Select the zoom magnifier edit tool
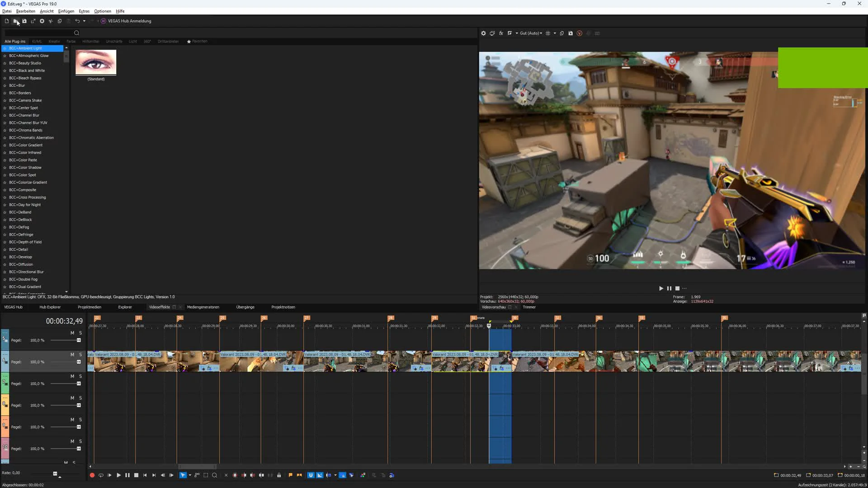 tap(215, 475)
